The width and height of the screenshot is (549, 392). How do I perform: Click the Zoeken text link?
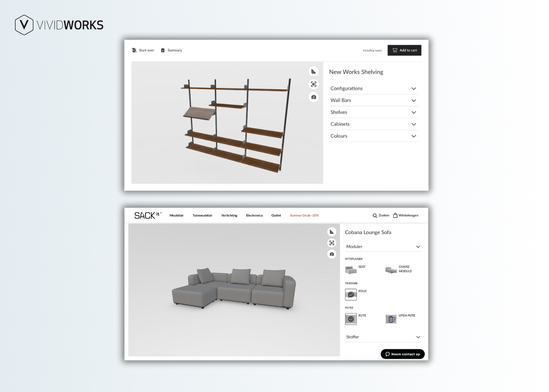pyautogui.click(x=384, y=215)
